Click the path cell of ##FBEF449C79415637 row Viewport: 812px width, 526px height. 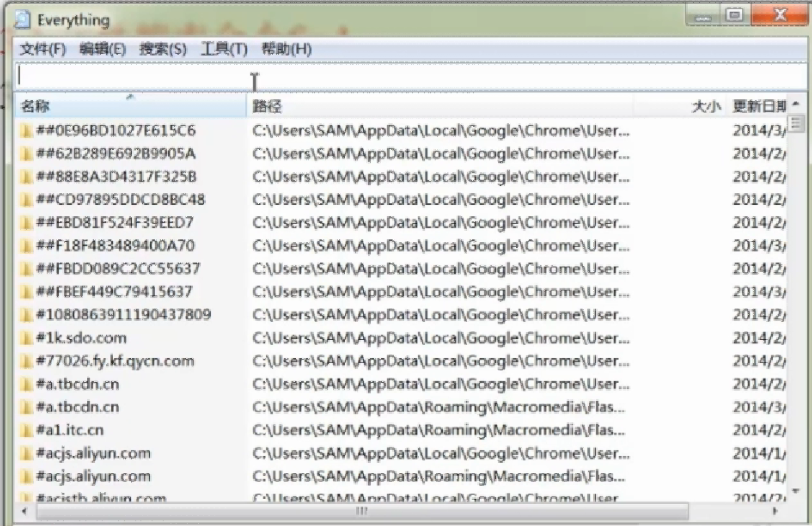click(x=441, y=291)
